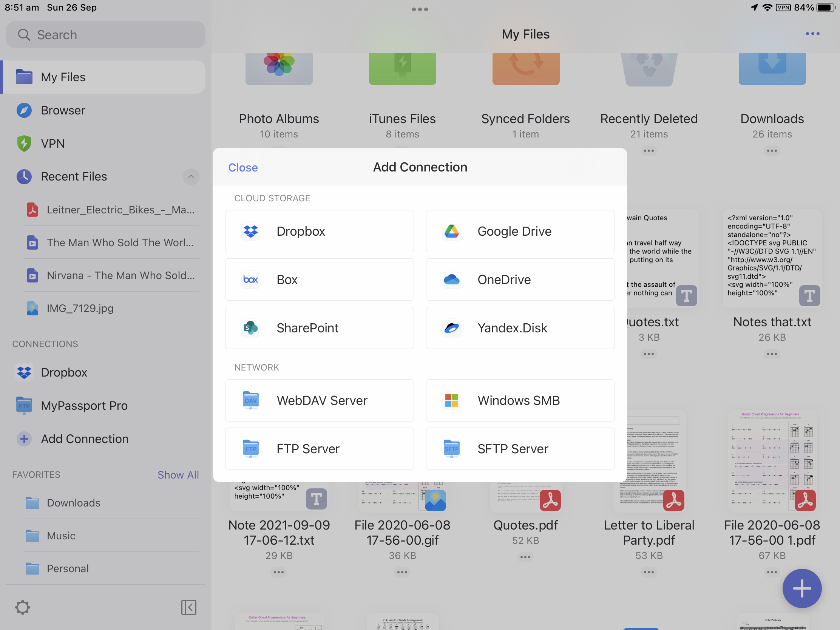The width and height of the screenshot is (840, 630).
Task: Collapse the Recent Files list chevron
Action: (x=191, y=177)
